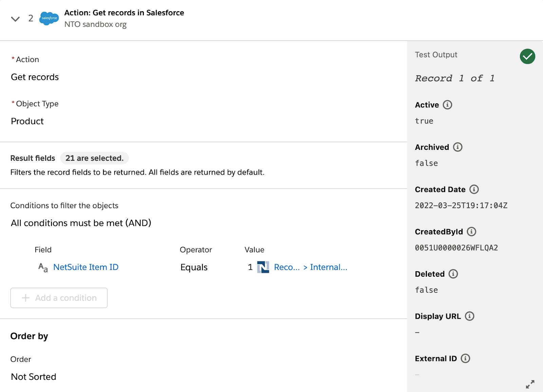Click the CreatedById info icon

tap(472, 232)
